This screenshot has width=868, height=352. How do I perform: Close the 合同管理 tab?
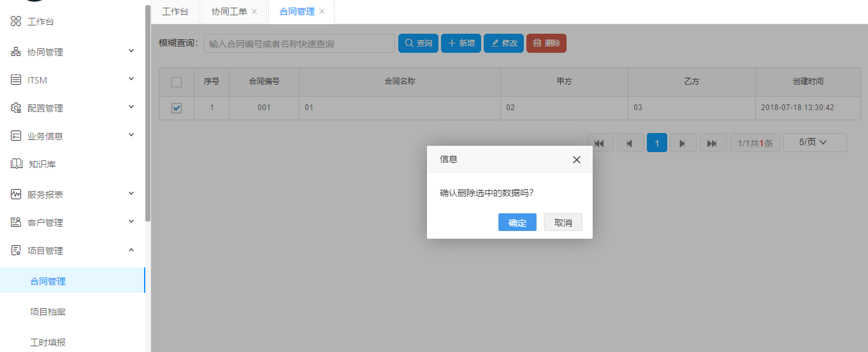pyautogui.click(x=322, y=11)
